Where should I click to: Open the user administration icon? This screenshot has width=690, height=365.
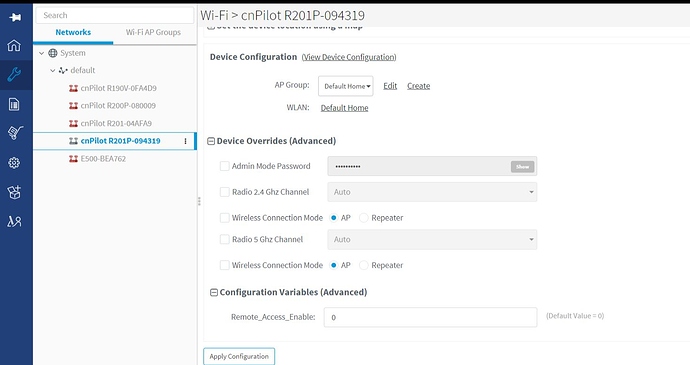[x=14, y=221]
